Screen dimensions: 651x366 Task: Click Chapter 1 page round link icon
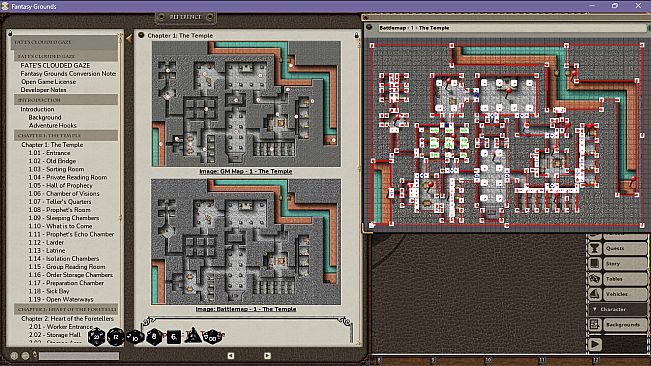point(141,35)
